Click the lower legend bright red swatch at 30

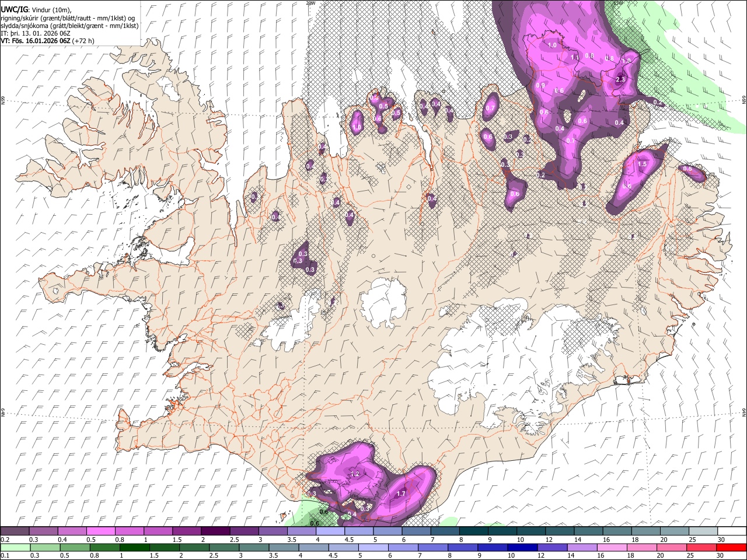pos(731,548)
